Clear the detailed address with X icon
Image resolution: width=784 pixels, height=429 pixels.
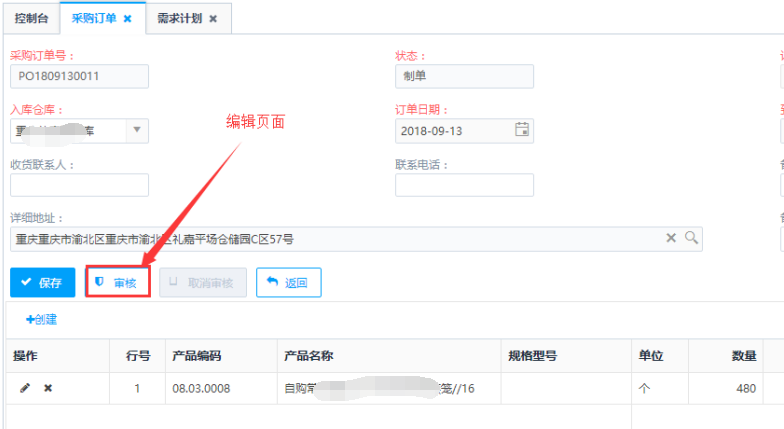click(x=672, y=238)
